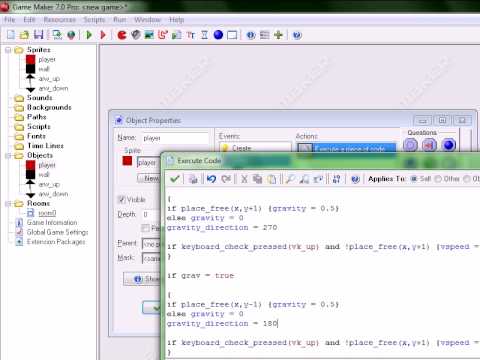
Task: Select the player sprite under Sprites
Action: click(x=47, y=60)
